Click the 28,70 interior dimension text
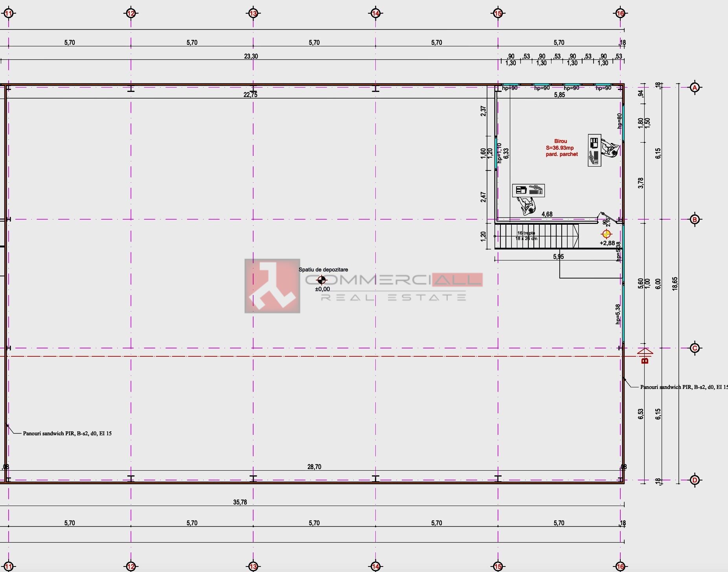 (314, 467)
